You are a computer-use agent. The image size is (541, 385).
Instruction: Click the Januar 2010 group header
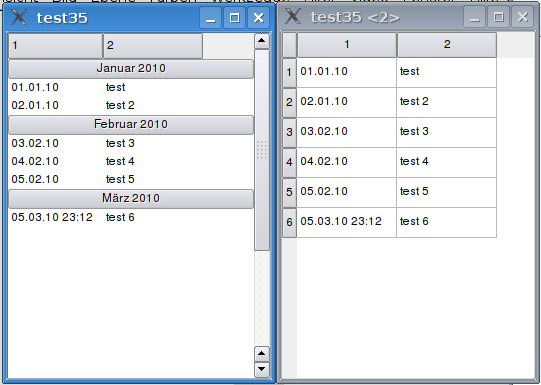tap(131, 69)
